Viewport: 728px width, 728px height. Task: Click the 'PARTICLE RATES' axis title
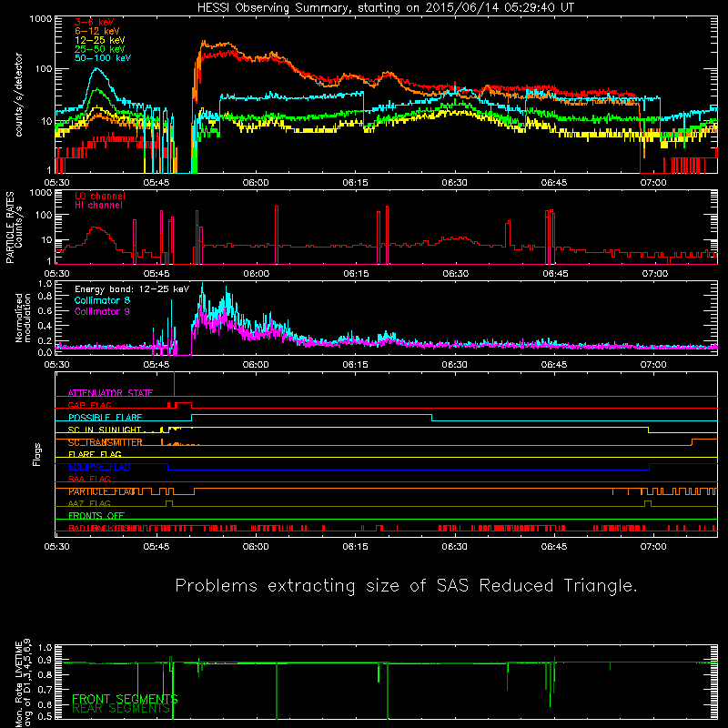[10, 227]
